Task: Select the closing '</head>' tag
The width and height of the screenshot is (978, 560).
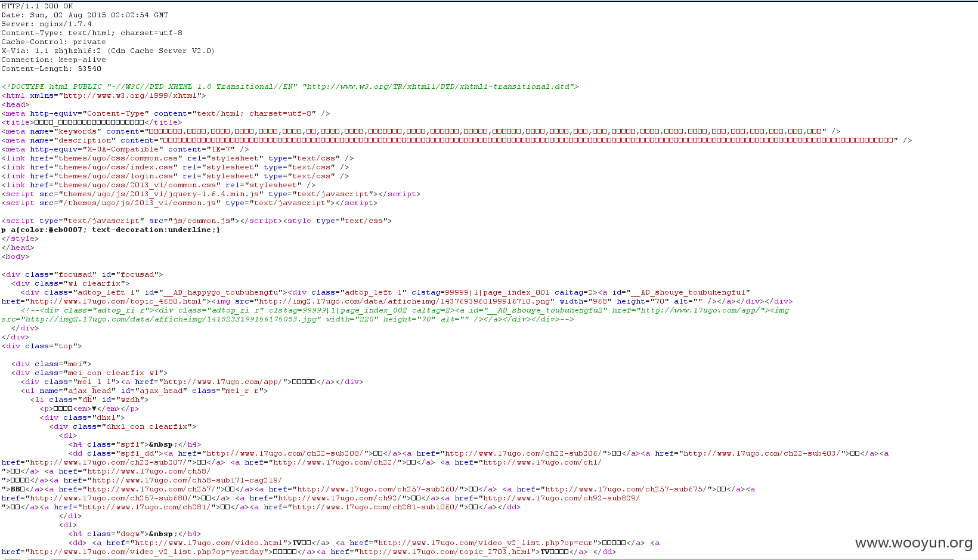Action: click(x=18, y=247)
